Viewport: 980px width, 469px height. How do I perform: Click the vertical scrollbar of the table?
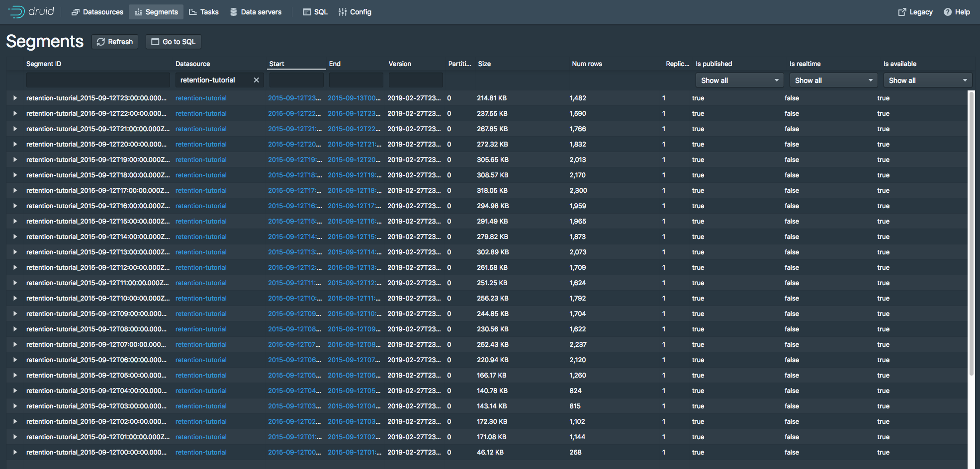(971, 234)
